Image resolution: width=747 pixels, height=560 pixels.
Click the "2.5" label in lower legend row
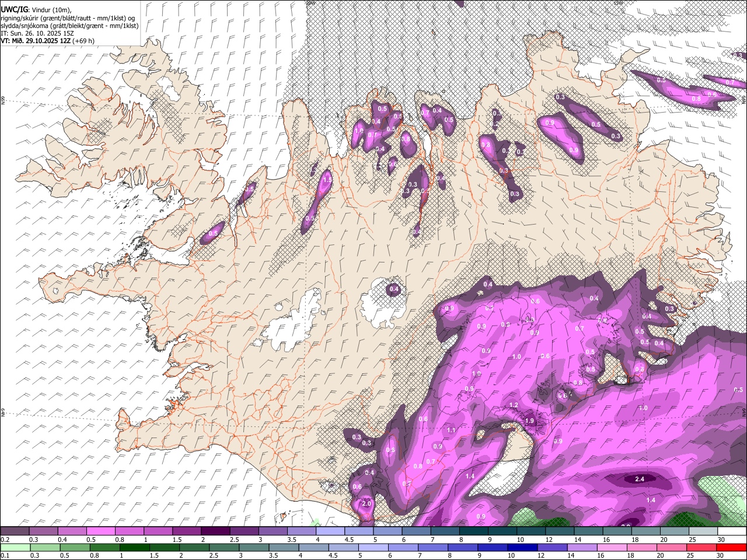(212, 556)
